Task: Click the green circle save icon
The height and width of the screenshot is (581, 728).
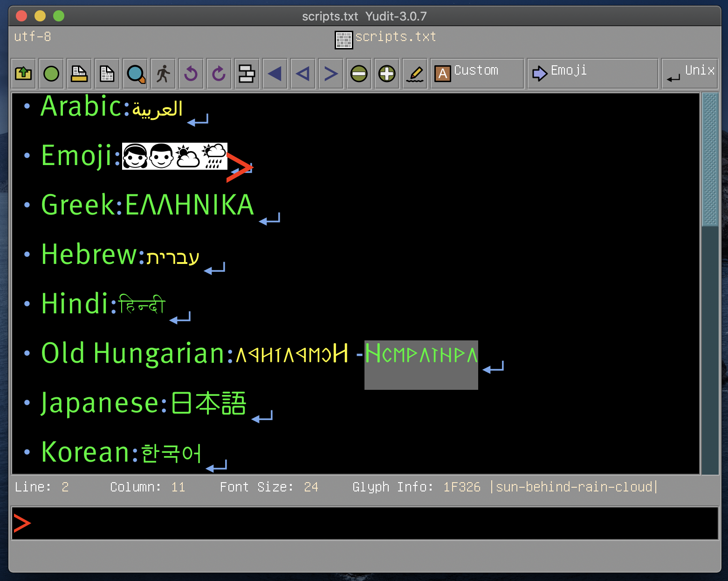Action: tap(51, 74)
